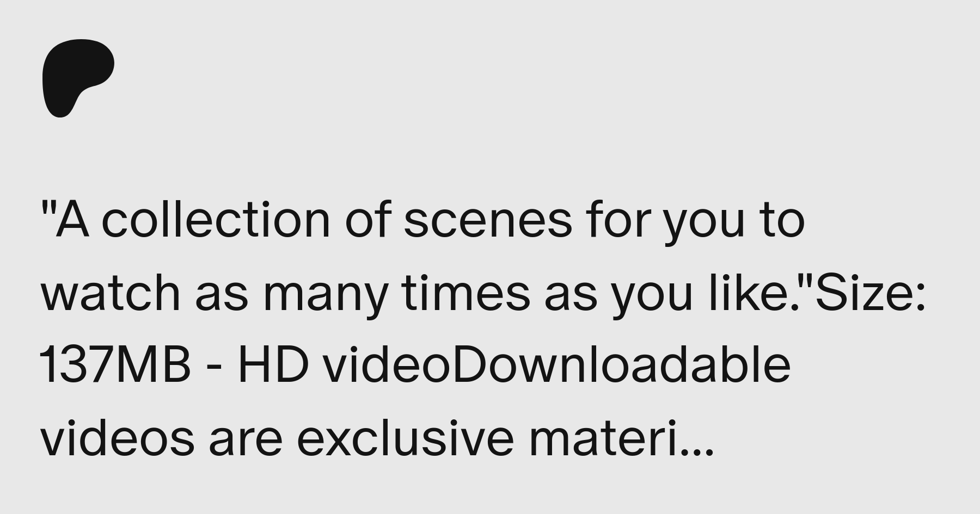Click the black Patreon logo
Image resolution: width=980 pixels, height=514 pixels.
point(78,78)
